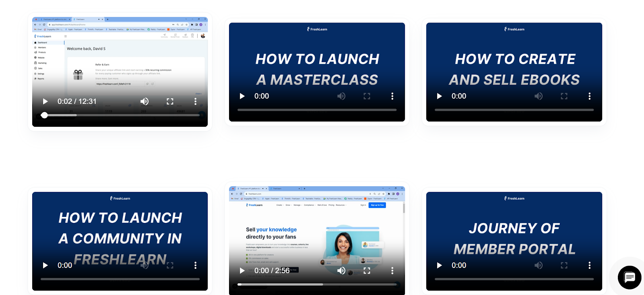Click the Sell your knowledge headline in video
Viewport: 644px width, 295px height.
pos(271,233)
